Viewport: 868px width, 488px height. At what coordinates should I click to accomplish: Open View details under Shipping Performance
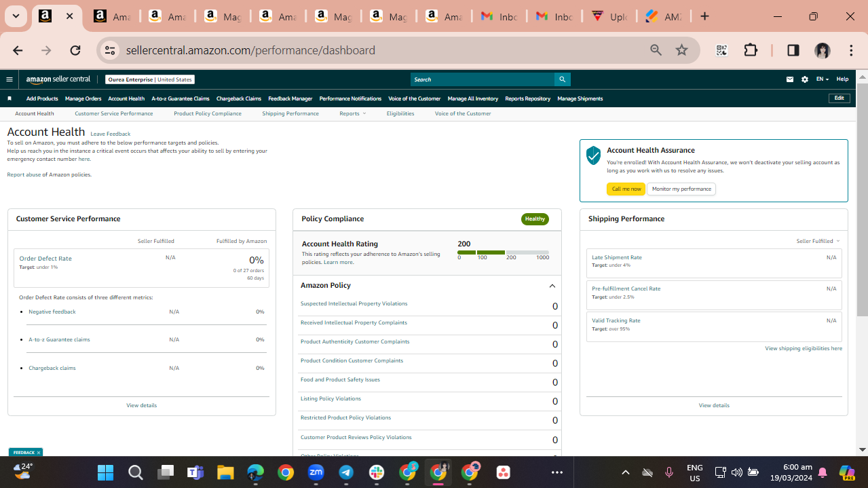[714, 405]
